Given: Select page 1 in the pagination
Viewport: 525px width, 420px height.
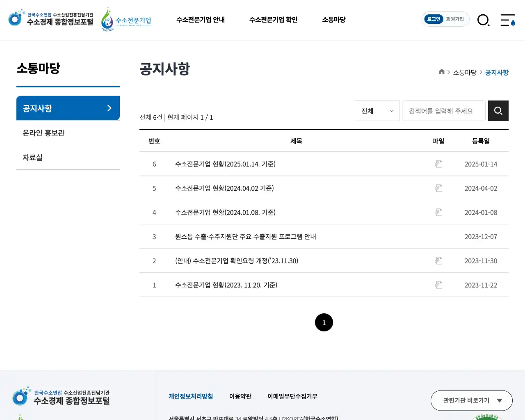Looking at the screenshot, I should tap(324, 322).
